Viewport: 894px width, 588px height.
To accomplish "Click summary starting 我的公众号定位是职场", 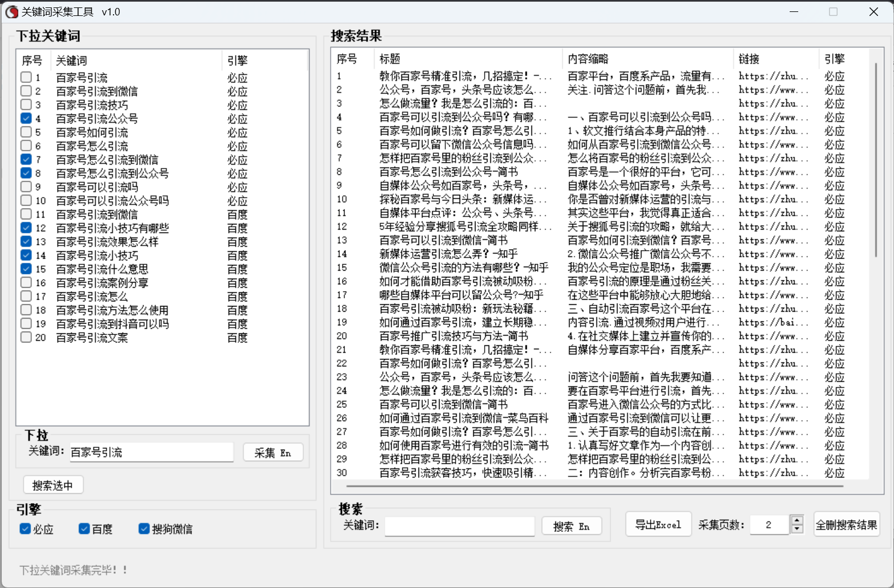I will pyautogui.click(x=647, y=267).
